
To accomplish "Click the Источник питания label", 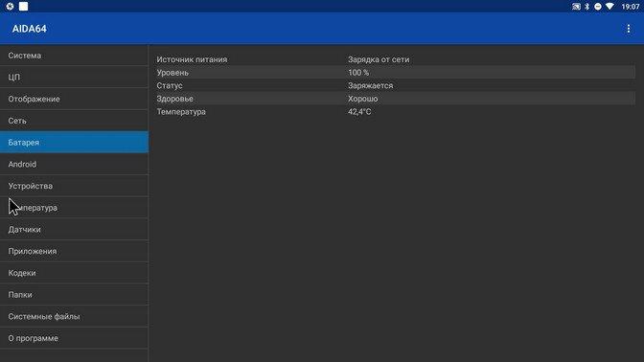I will (192, 59).
